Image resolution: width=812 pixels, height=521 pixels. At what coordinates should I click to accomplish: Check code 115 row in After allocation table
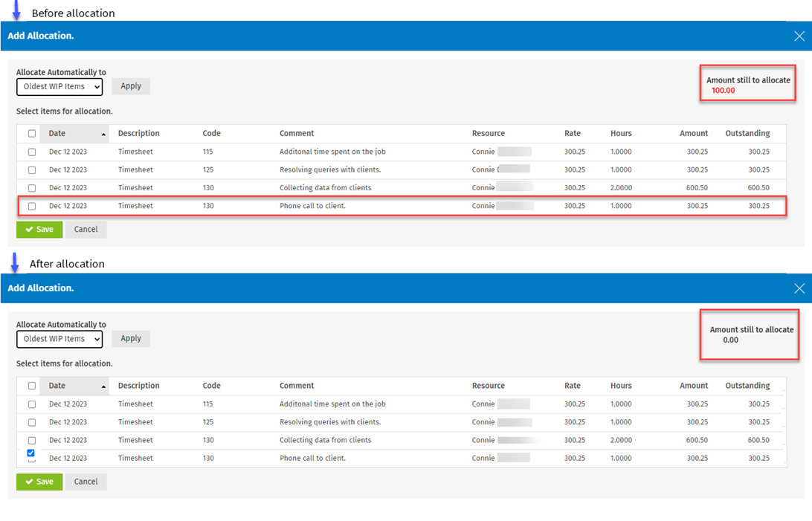(32, 404)
